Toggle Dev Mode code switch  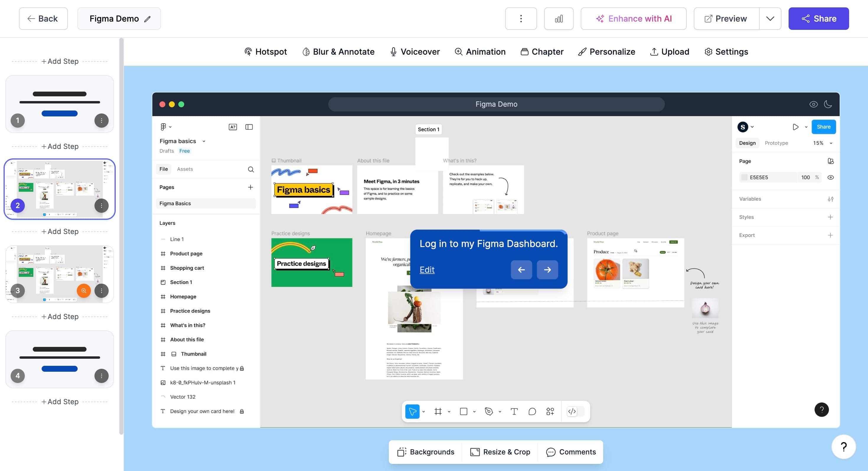[576, 411]
